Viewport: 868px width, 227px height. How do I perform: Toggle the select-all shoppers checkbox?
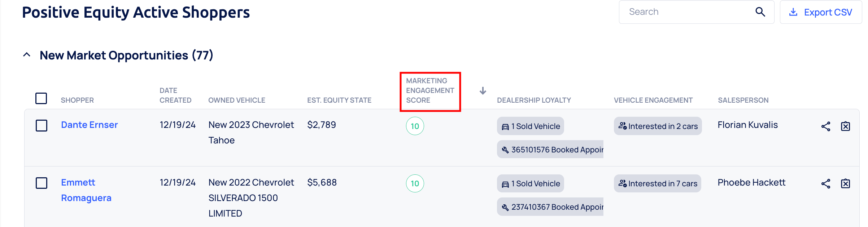click(41, 98)
